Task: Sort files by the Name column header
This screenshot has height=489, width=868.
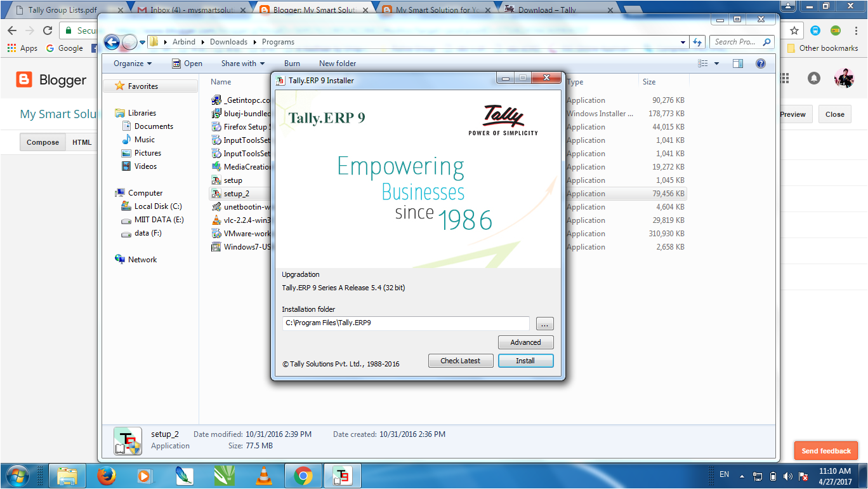Action: point(221,82)
